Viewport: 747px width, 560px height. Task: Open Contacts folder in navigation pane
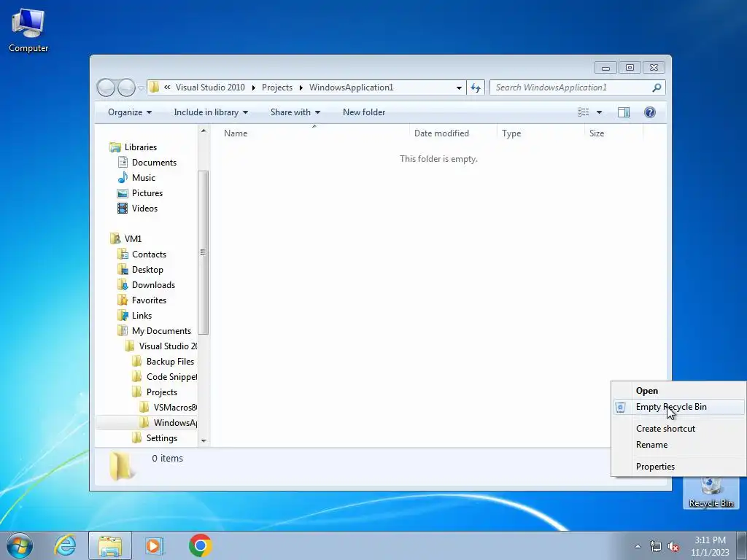point(149,254)
